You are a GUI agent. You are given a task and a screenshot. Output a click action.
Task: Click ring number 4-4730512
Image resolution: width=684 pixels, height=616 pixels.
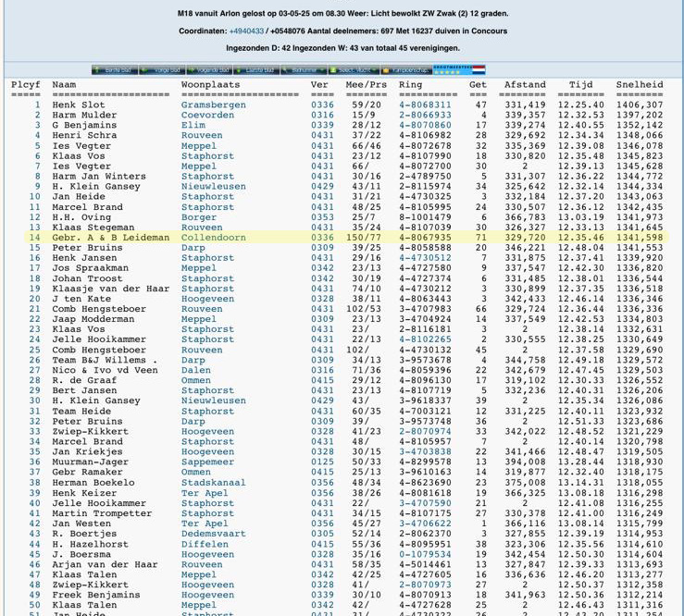coord(425,258)
